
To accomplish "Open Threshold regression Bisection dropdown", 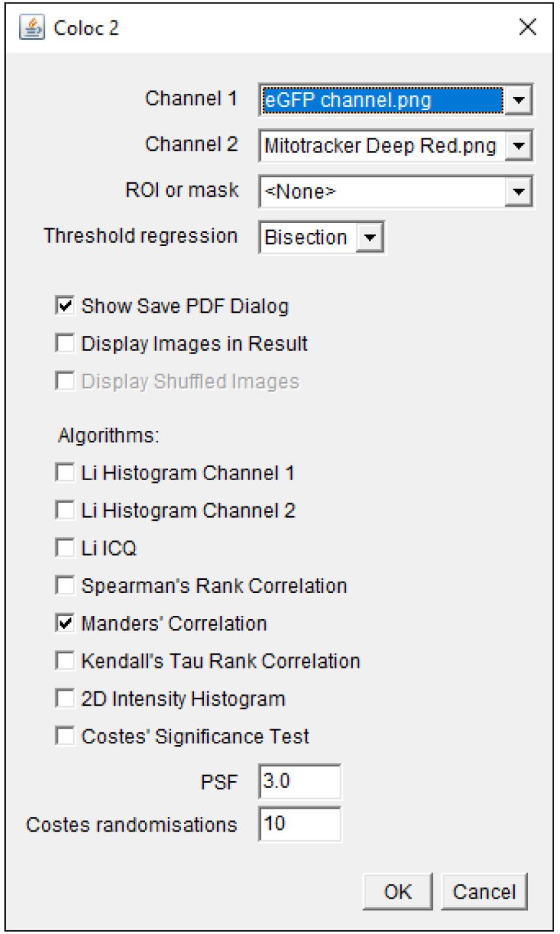I will 322,237.
